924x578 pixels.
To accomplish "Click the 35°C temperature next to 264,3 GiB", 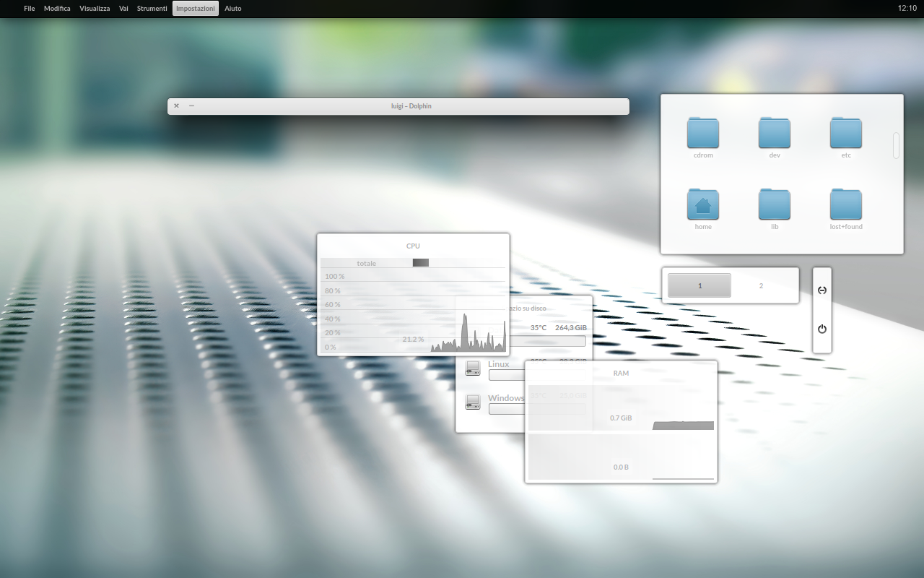I will pos(539,327).
